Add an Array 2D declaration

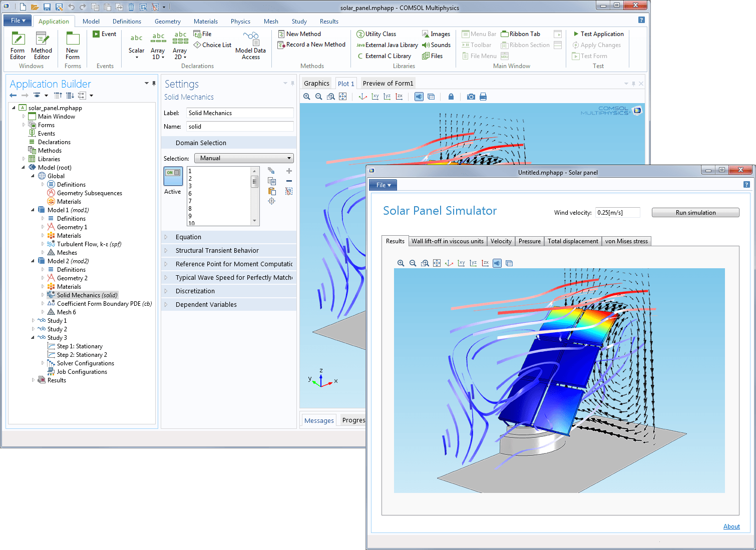180,46
